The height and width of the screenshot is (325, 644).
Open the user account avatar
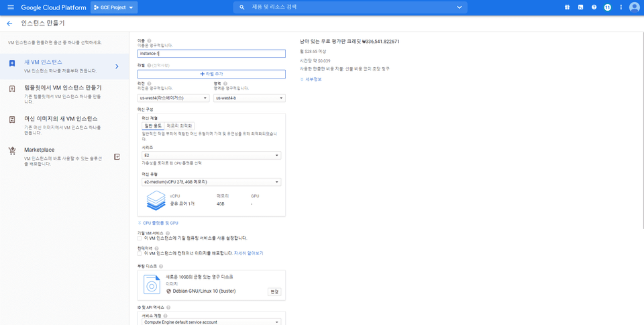[634, 7]
